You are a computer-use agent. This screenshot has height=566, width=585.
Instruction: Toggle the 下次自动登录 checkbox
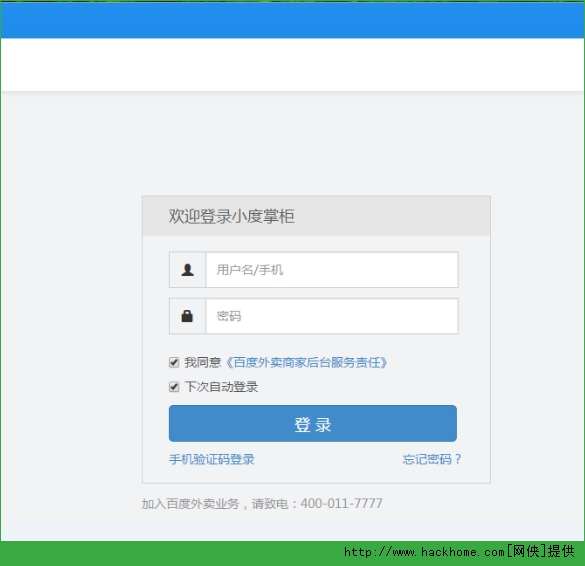point(174,387)
